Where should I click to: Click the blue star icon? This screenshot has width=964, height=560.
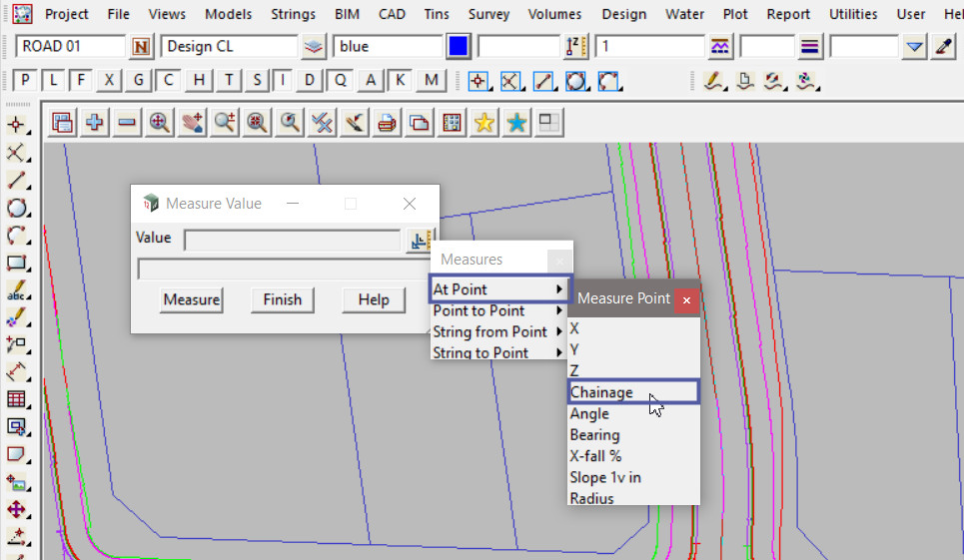(517, 123)
